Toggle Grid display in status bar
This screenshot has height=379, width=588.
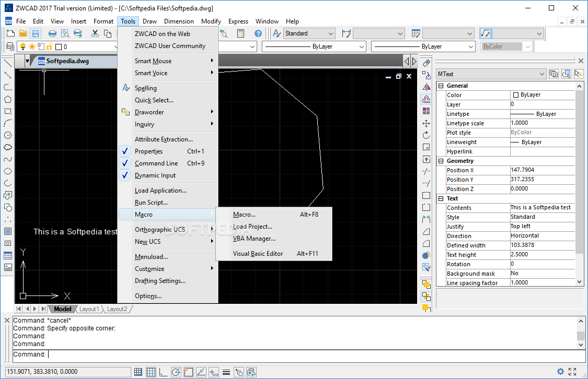(151, 372)
